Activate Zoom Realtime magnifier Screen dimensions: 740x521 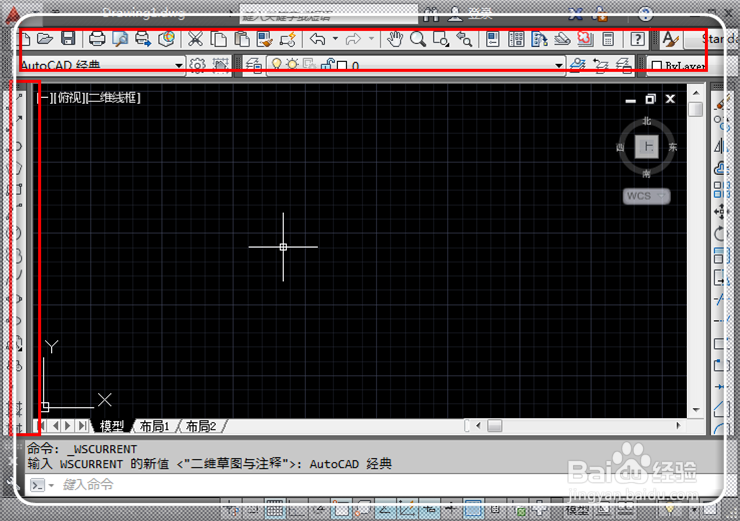418,39
